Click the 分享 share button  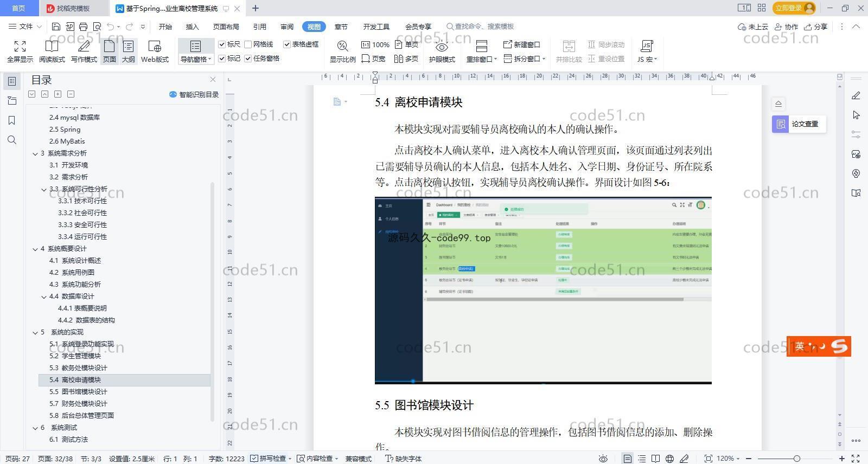816,27
